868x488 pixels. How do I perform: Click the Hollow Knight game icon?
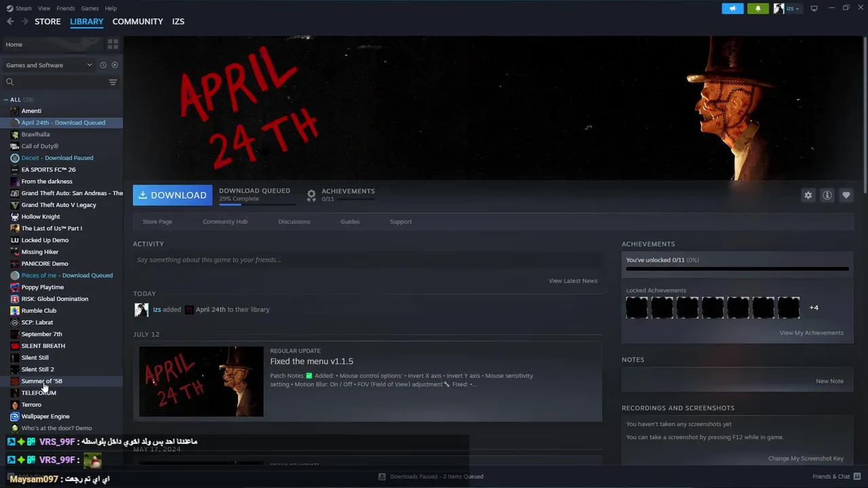15,217
